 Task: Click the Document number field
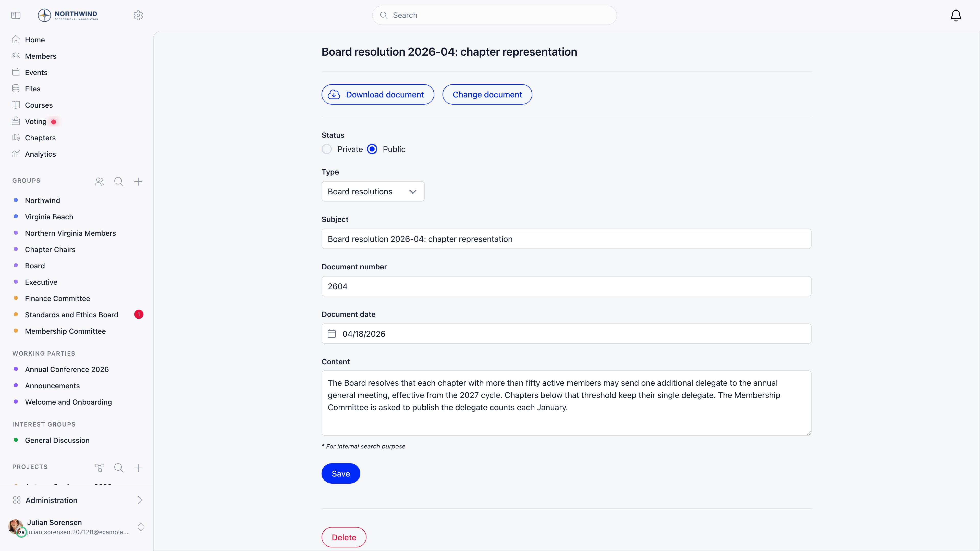tap(566, 286)
